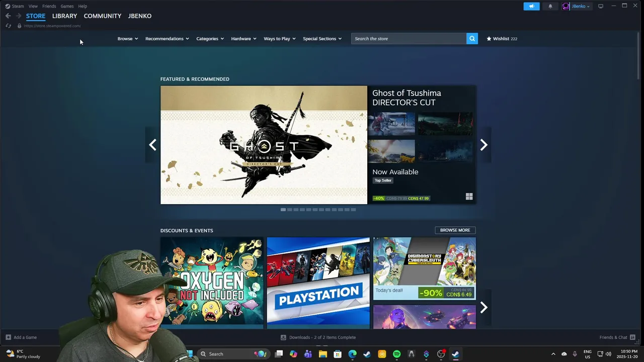The image size is (644, 362).
Task: Select first featured carousel page dot
Action: point(283,210)
